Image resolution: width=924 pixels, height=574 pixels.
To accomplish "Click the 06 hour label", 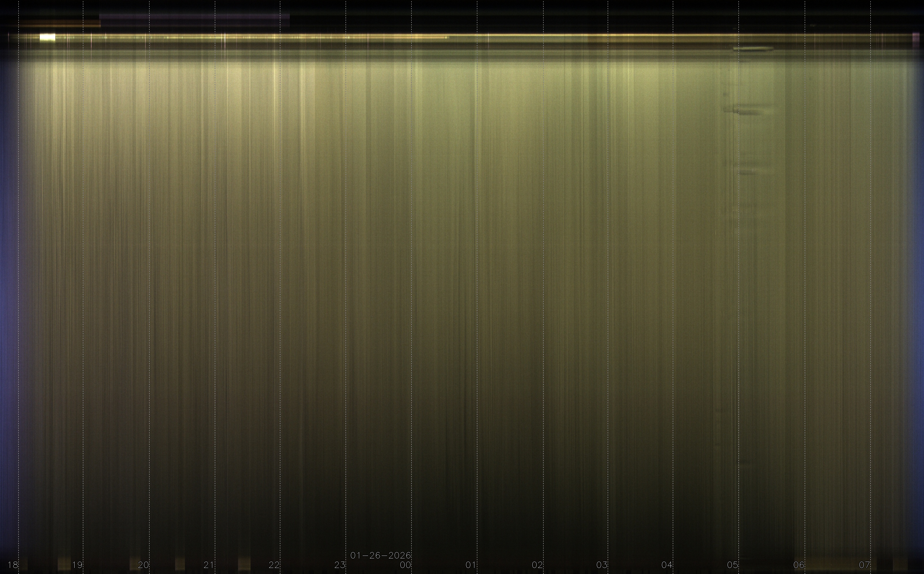I will [x=799, y=565].
